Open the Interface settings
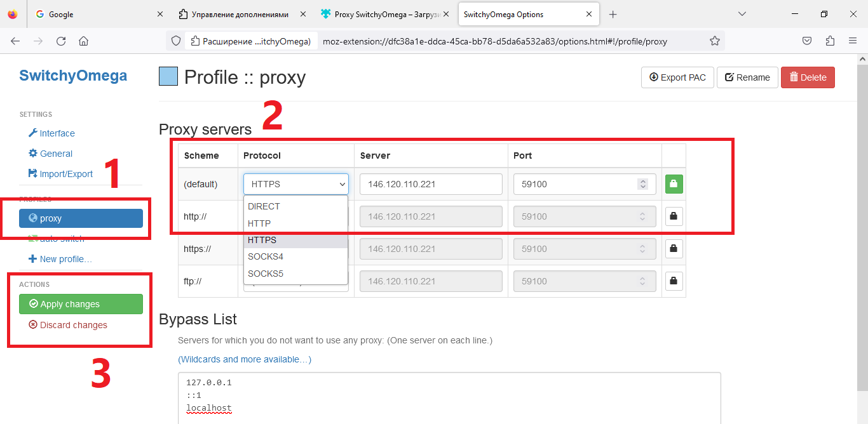 51,133
